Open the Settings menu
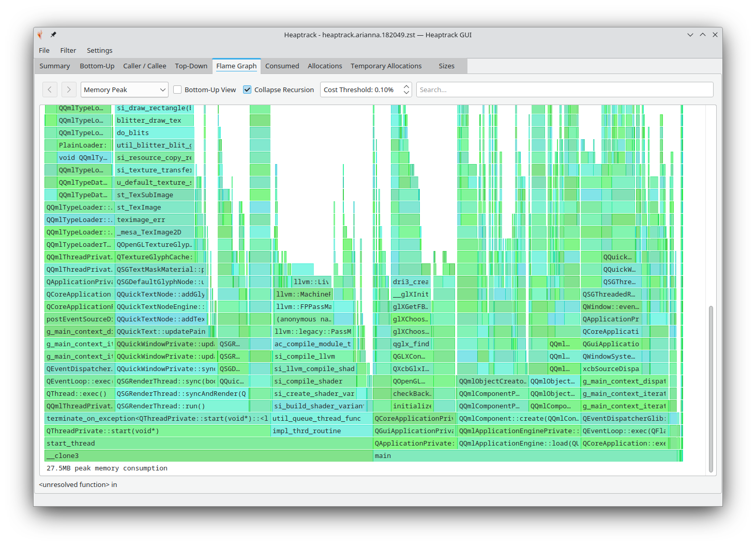Viewport: 756px width, 546px height. [99, 50]
